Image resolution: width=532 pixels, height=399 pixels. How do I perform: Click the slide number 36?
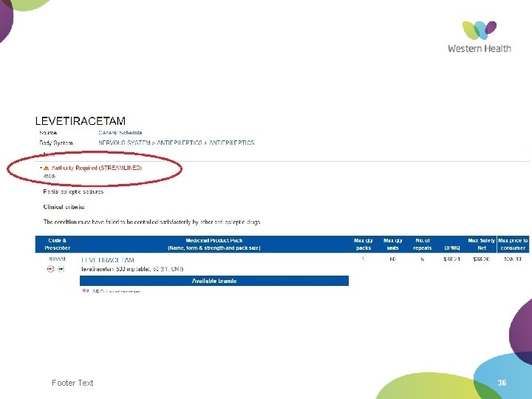(502, 383)
